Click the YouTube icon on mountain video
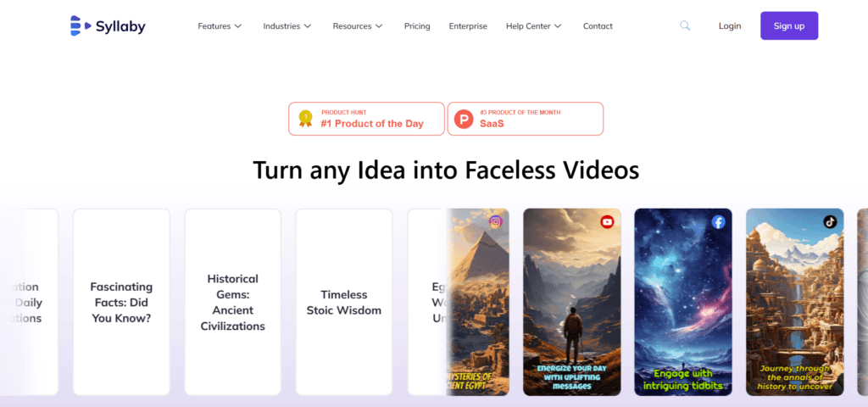The image size is (868, 407). [607, 222]
